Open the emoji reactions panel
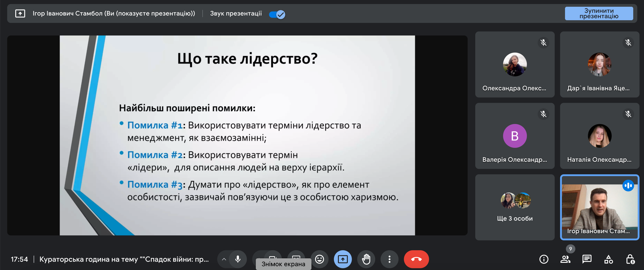 pyautogui.click(x=319, y=259)
